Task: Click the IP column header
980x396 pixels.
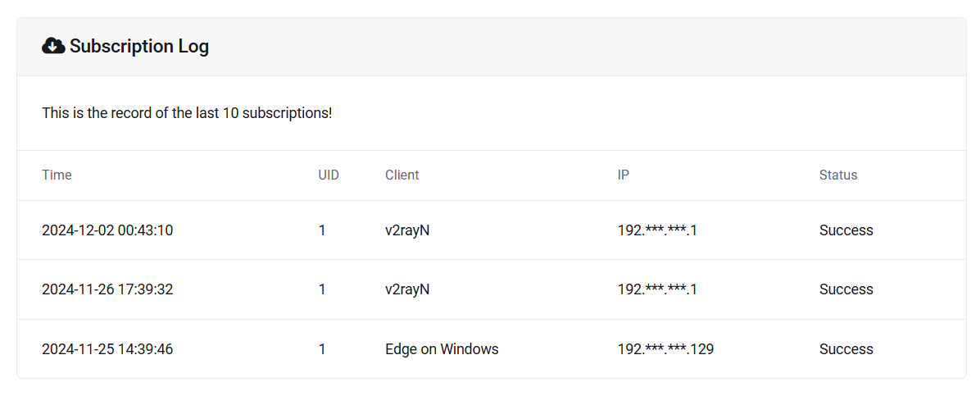Action: (x=624, y=175)
